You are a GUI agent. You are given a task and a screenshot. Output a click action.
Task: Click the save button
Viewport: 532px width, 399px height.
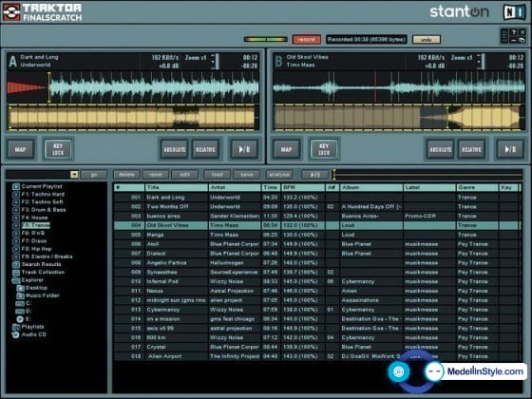(247, 175)
